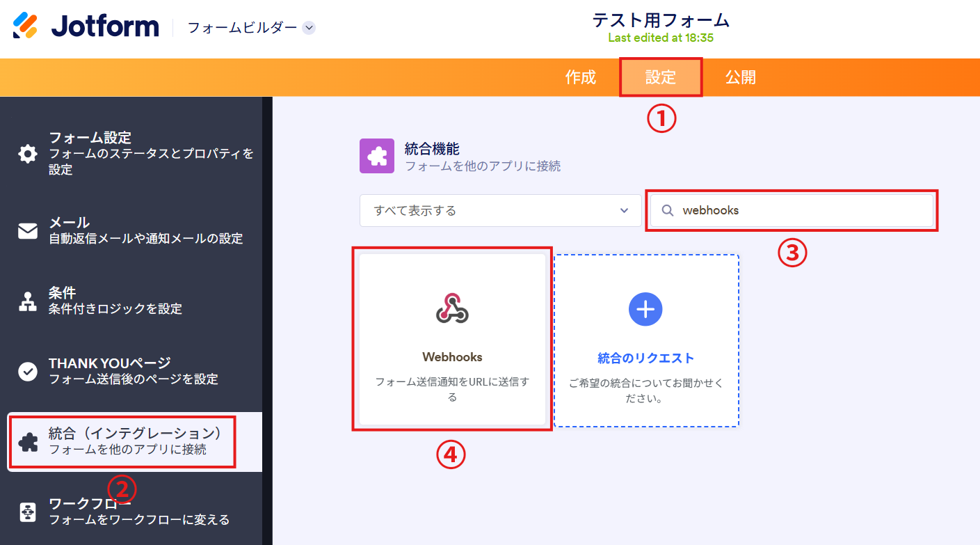Switch to the 設定 tab

(x=661, y=77)
